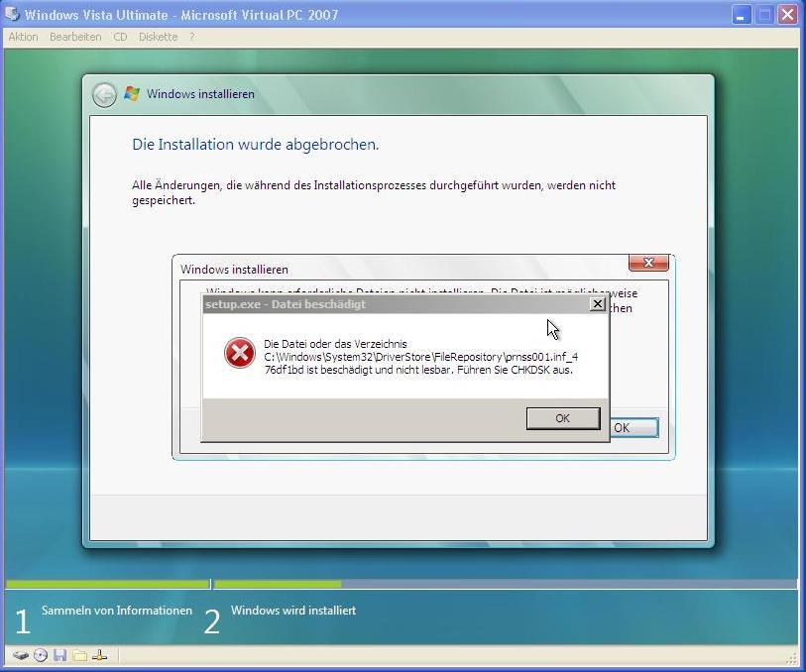Click the shared folders status icon
Screen dimensions: 806x672
(79, 655)
